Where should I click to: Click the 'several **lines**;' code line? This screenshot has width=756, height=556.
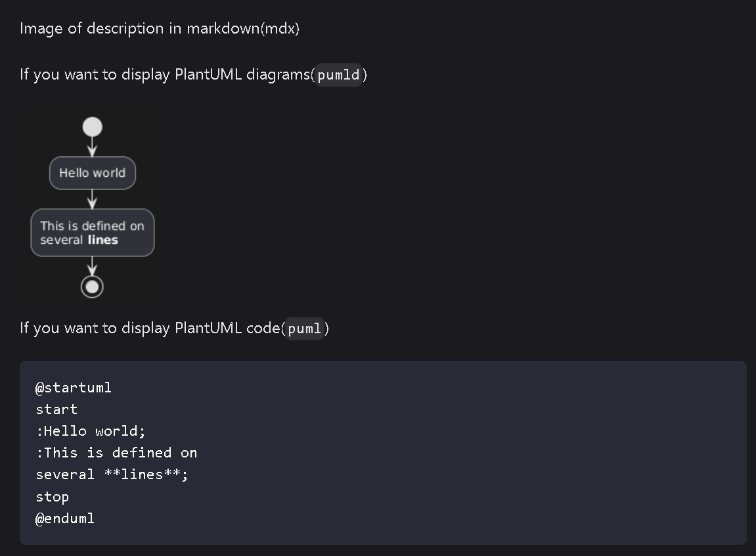[112, 475]
